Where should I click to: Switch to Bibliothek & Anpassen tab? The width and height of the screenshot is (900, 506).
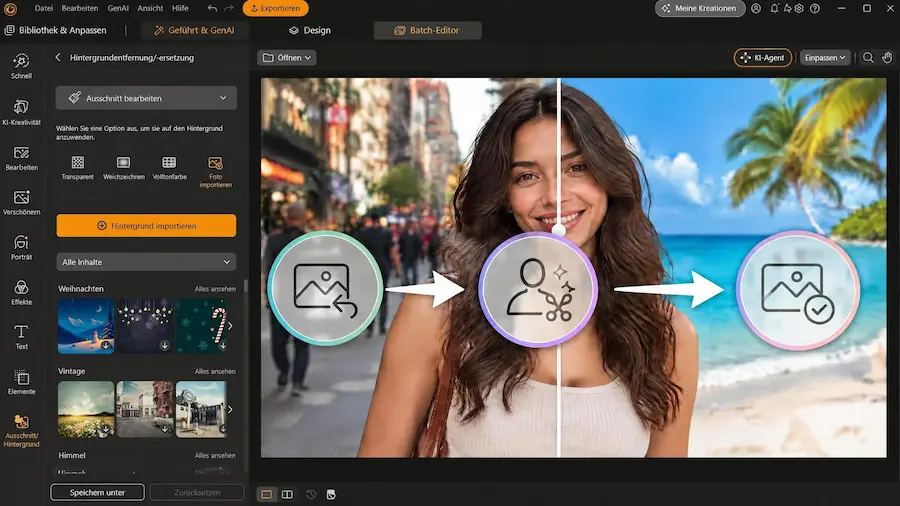56,30
